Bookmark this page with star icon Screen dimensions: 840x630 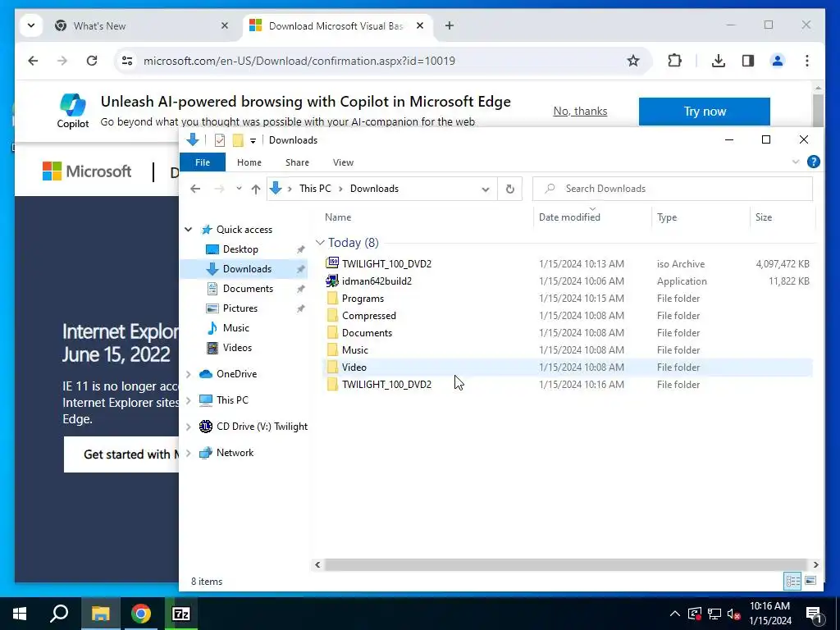tap(633, 61)
